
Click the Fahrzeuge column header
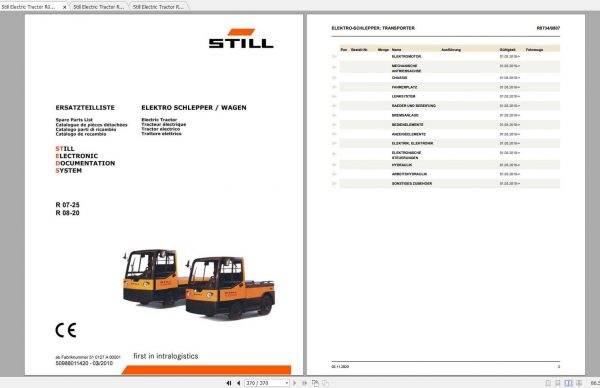tap(534, 50)
